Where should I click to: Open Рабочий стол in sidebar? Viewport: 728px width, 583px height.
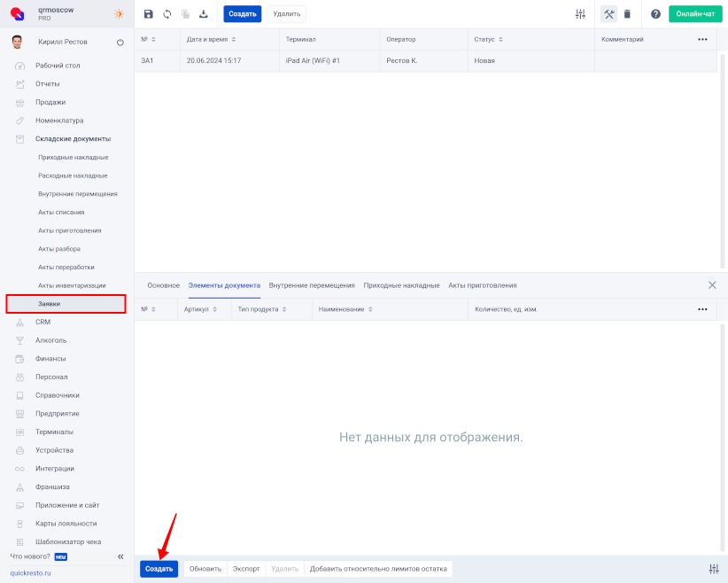point(58,66)
